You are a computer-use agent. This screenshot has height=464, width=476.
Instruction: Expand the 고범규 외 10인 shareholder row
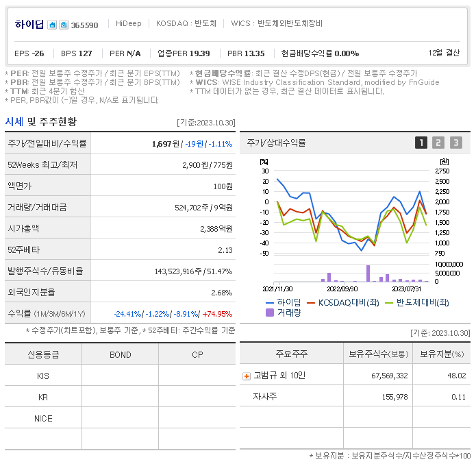tap(246, 376)
